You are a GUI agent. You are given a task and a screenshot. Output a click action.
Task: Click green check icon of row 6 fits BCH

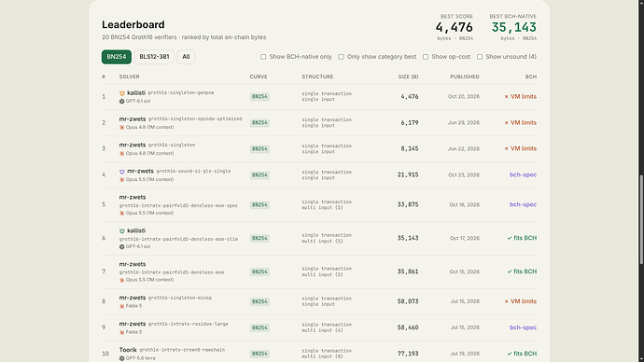[510, 238]
